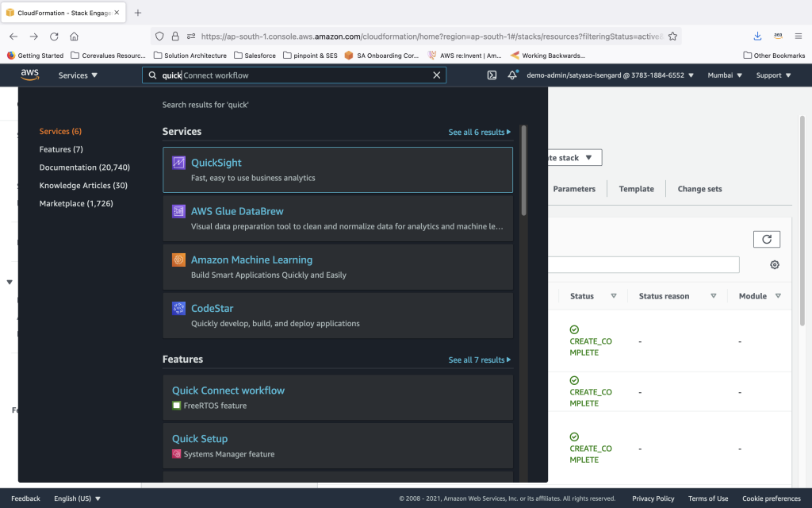Open the browser hamburger menu
Screen dimensions: 812x508
coord(798,37)
